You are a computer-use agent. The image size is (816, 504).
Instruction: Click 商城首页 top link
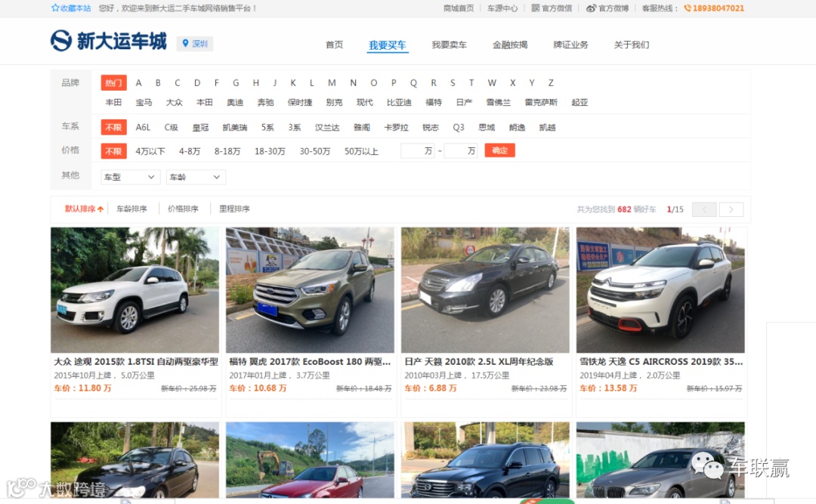[459, 8]
